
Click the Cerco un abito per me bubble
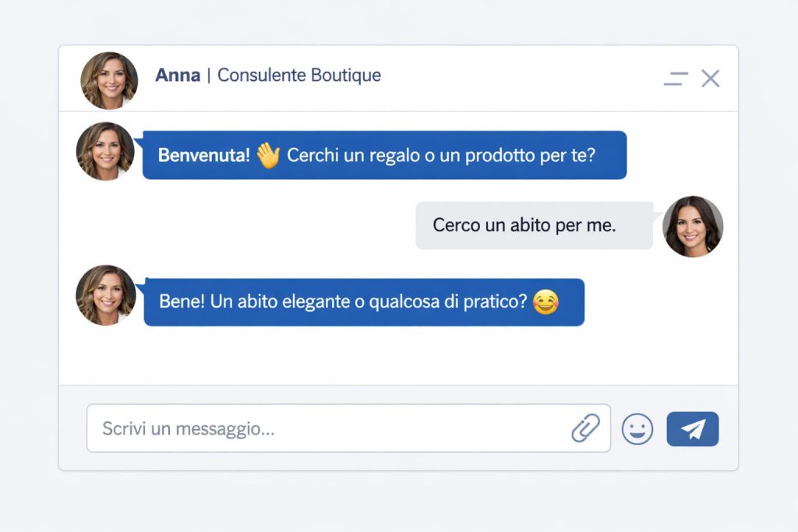tap(534, 225)
